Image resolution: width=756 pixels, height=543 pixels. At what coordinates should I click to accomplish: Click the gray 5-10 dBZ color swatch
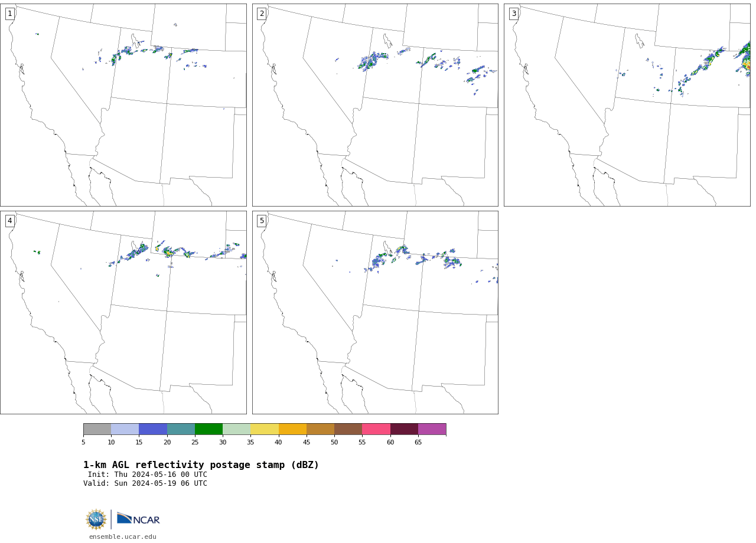tap(97, 429)
